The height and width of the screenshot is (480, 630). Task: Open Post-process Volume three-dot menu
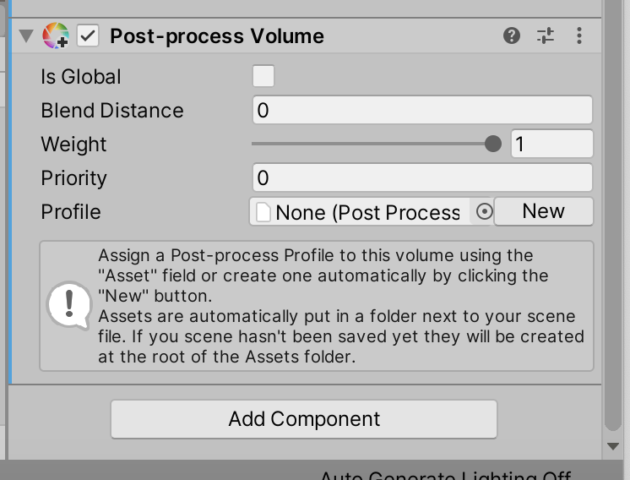(579, 36)
